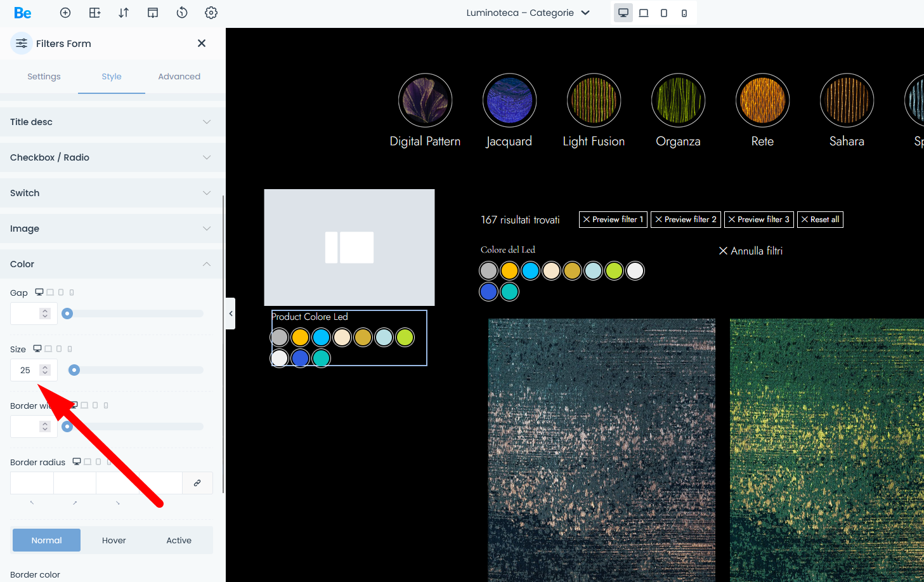Click the add element plus icon
Viewport: 924px width, 582px height.
[65, 13]
